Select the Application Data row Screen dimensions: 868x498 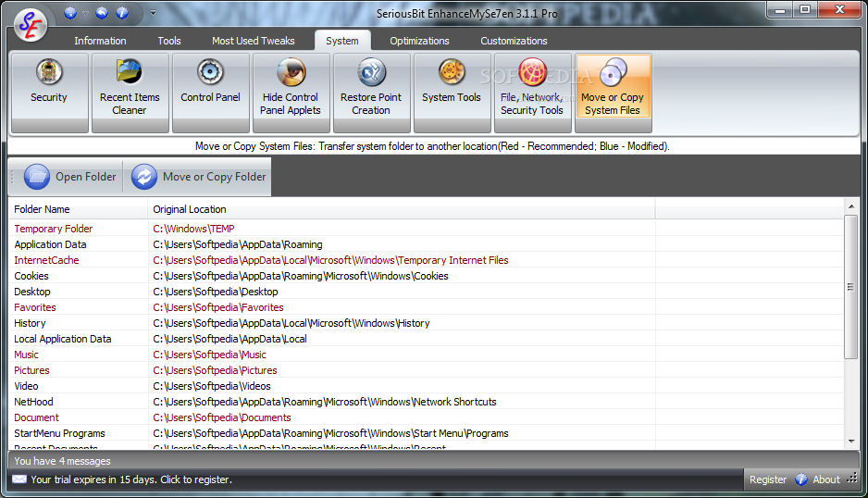click(x=426, y=244)
